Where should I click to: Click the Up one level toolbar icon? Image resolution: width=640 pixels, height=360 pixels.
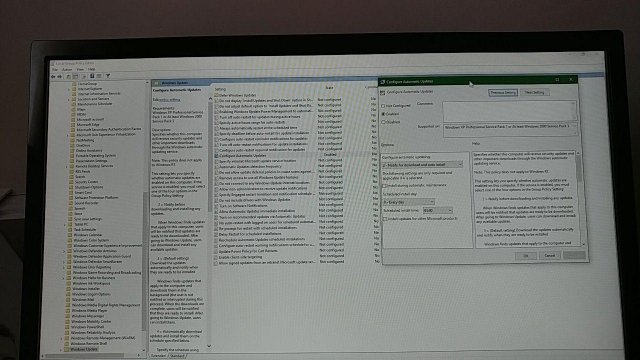(x=68, y=76)
